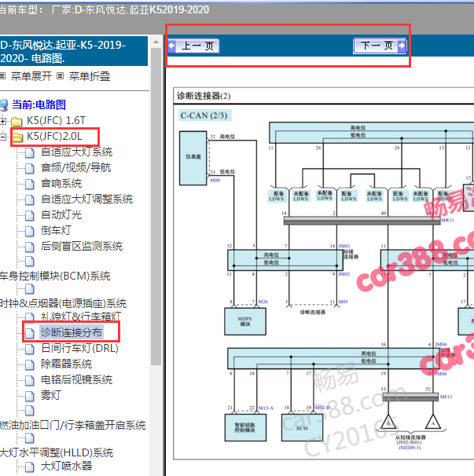The width and height of the screenshot is (474, 476).
Task: Open the K5(JFC) 1.6T folder icon
Action: coord(17,122)
